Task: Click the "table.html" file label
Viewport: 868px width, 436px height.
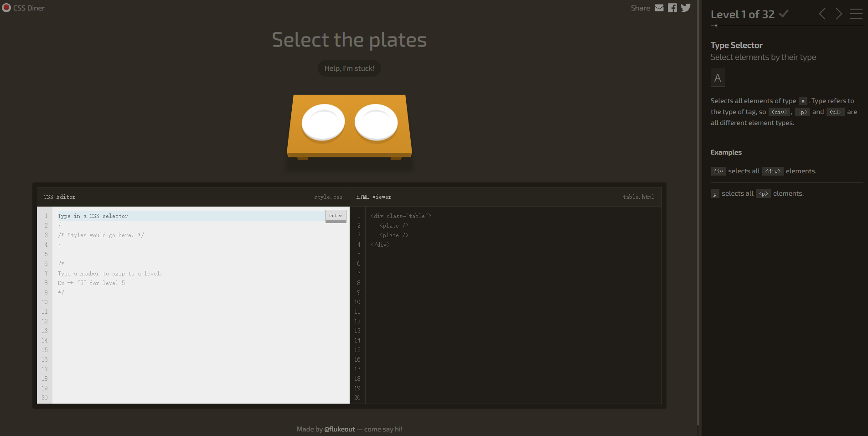Action: point(638,197)
